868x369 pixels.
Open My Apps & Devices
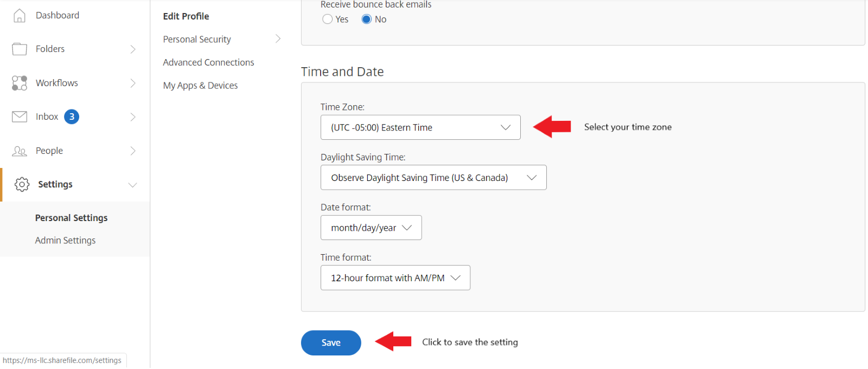[200, 86]
